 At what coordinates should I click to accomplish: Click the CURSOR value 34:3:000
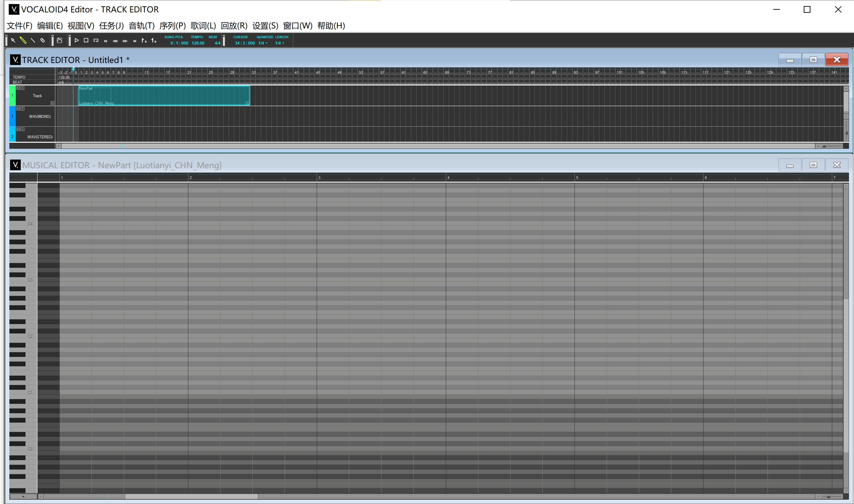[245, 43]
